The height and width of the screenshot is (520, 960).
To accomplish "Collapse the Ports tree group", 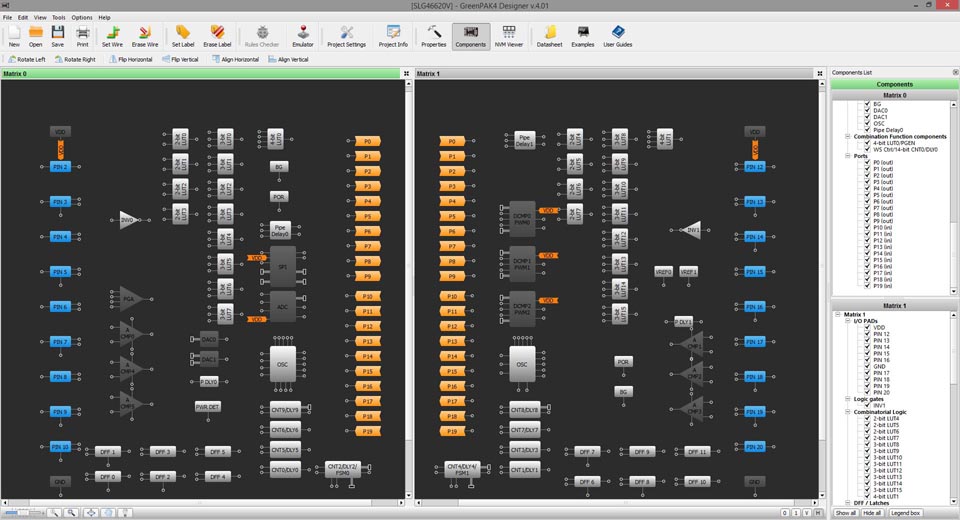I will point(848,156).
